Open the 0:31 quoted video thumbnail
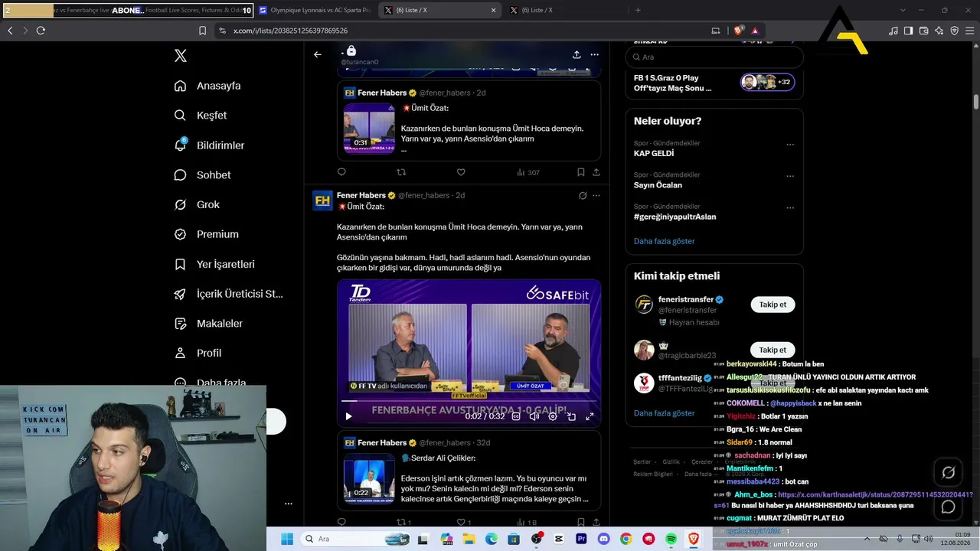The height and width of the screenshot is (551, 980). (x=369, y=128)
